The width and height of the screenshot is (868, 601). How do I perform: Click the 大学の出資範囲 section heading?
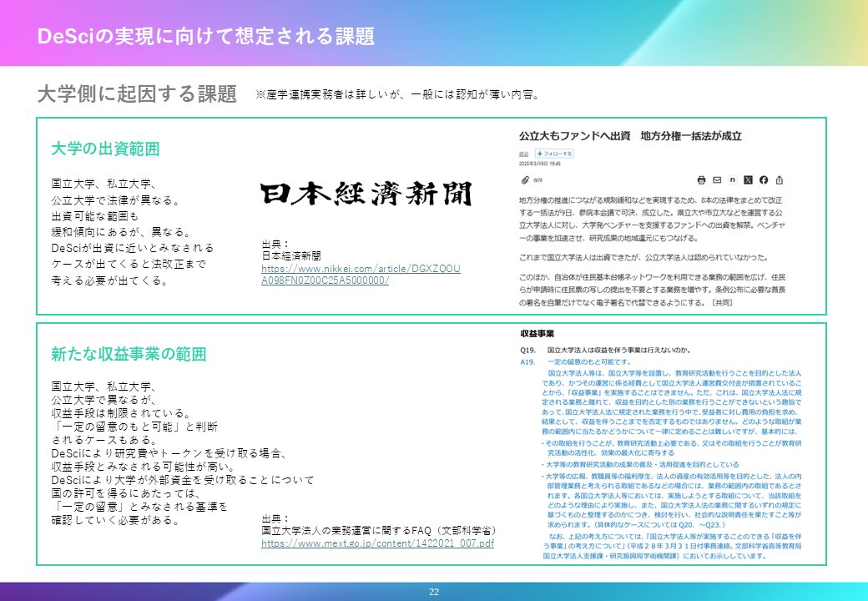(105, 149)
